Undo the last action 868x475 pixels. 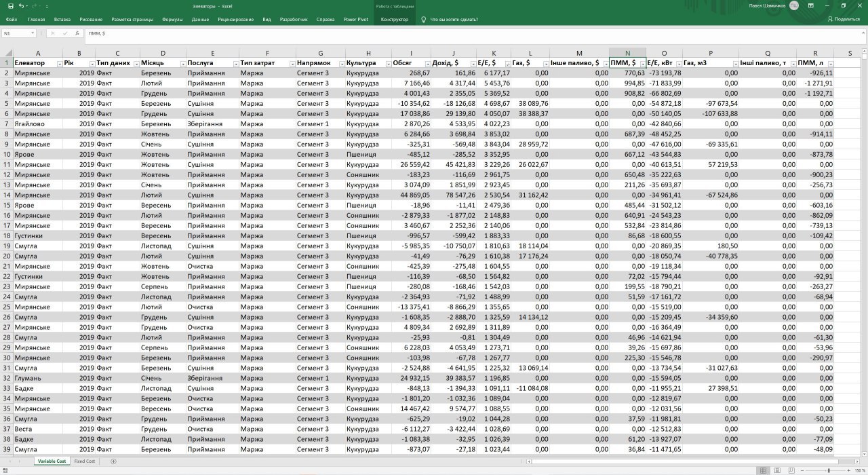click(22, 5)
